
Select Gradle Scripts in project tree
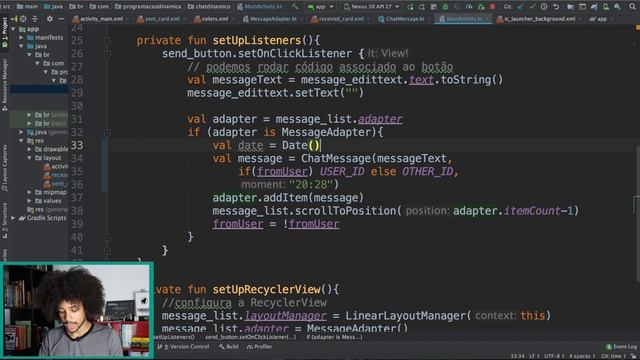click(42, 218)
